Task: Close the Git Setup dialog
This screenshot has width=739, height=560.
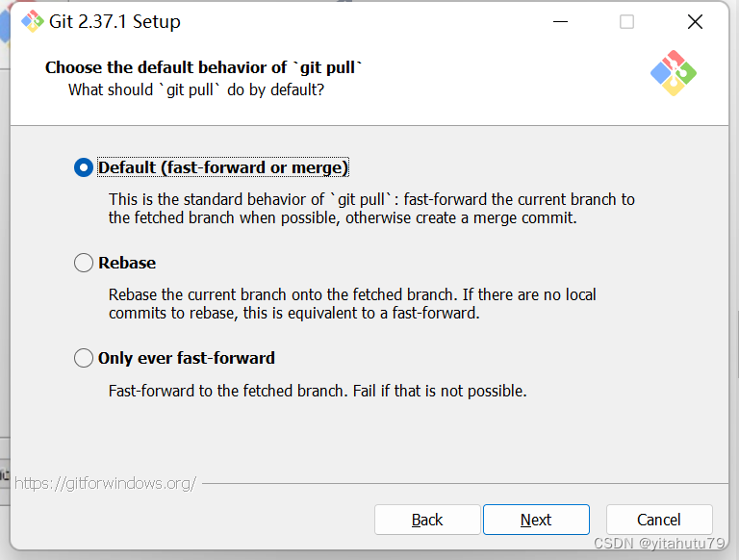Action: [695, 21]
